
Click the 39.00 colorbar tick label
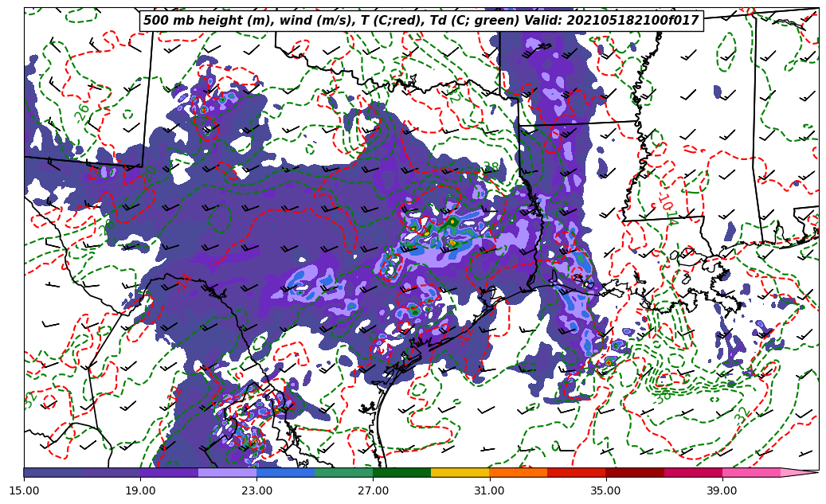(x=722, y=490)
